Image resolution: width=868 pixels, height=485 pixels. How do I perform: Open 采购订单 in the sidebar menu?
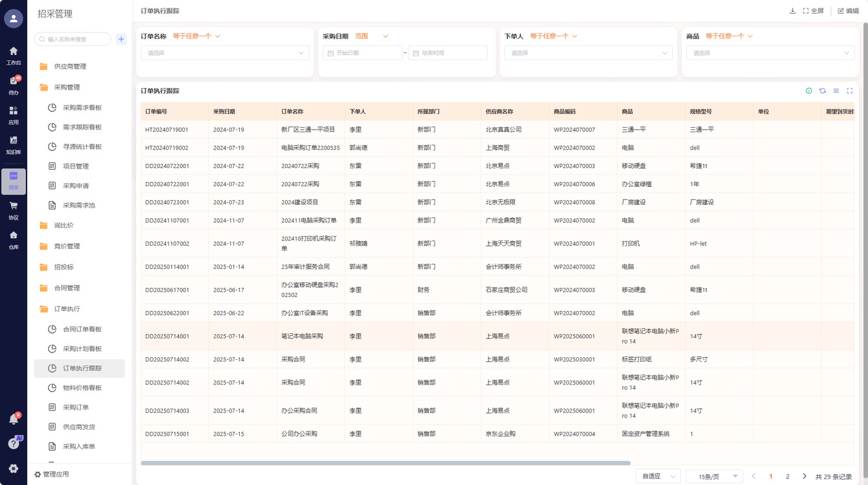coord(76,408)
